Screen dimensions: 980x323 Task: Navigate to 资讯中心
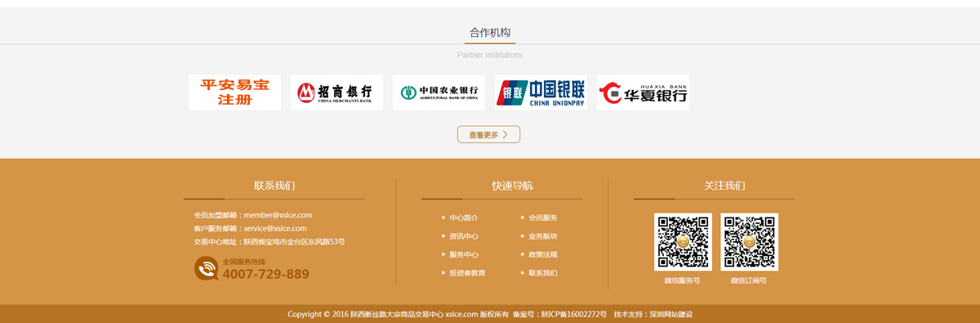(464, 236)
